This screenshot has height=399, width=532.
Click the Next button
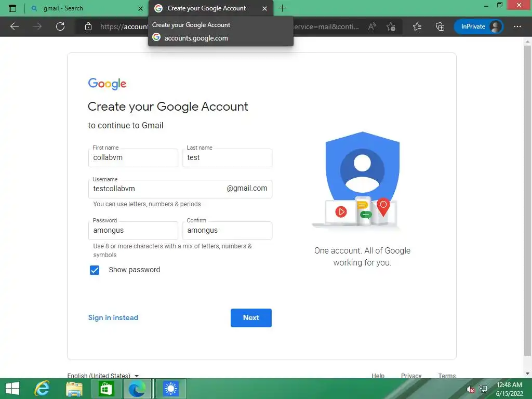251,318
